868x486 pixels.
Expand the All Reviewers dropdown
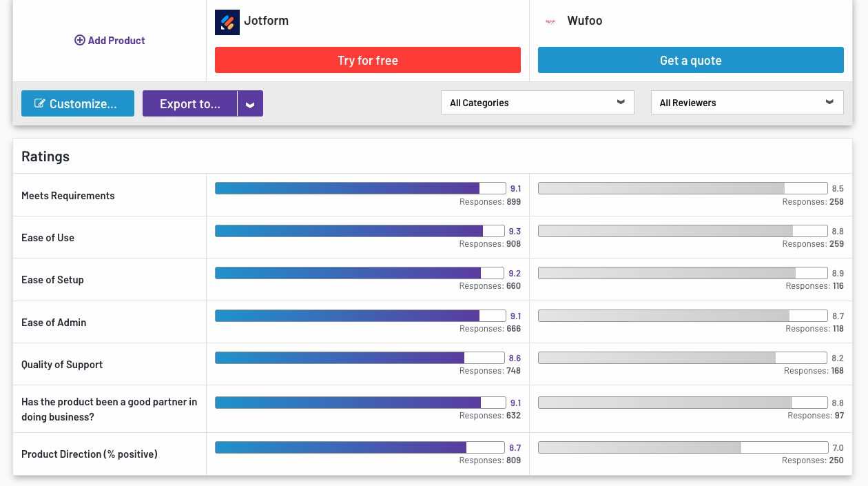click(747, 103)
